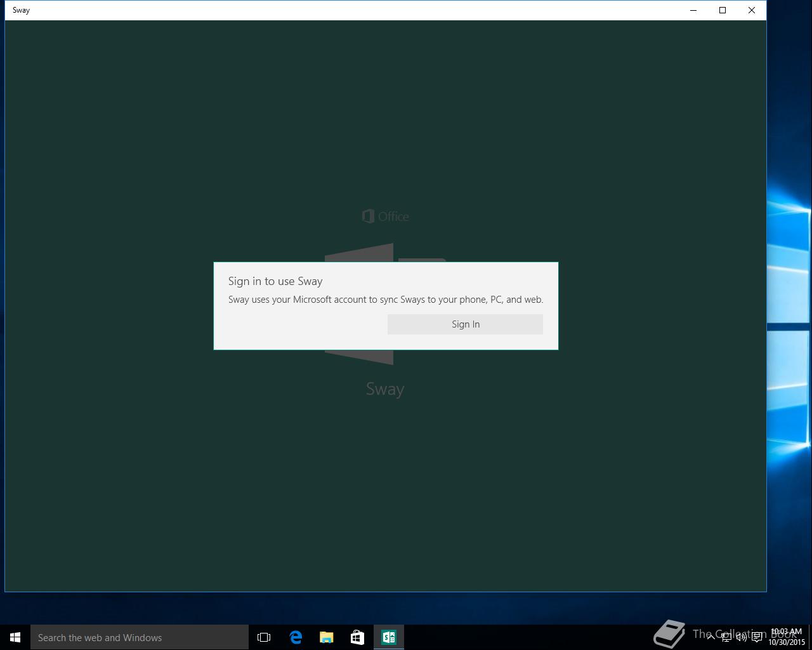The width and height of the screenshot is (812, 650).
Task: Launch Microsoft Edge from the taskbar
Action: pos(296,637)
